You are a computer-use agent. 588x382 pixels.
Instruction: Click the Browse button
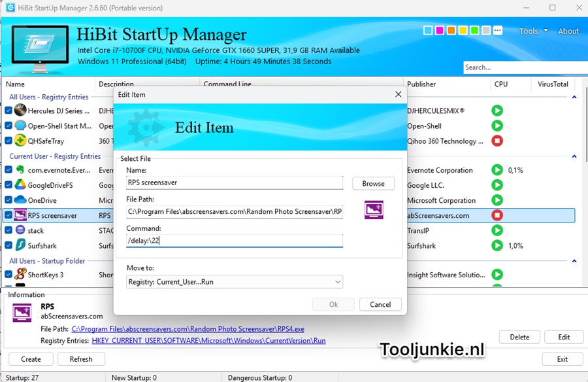(x=373, y=183)
